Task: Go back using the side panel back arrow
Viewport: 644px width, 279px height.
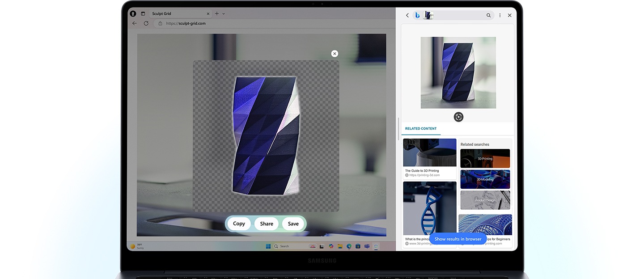Action: pyautogui.click(x=407, y=15)
